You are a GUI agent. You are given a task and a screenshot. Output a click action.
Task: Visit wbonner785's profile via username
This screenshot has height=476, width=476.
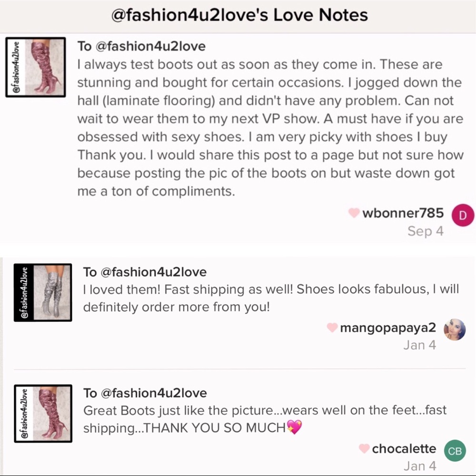pos(403,213)
